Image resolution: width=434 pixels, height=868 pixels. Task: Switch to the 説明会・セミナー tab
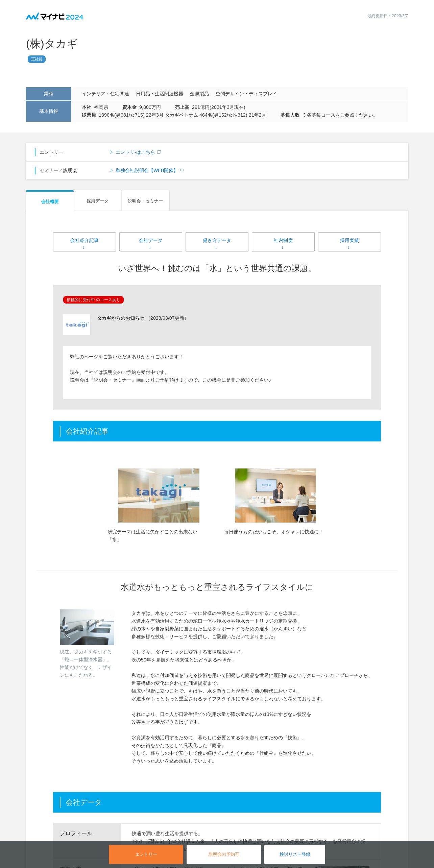coord(145,201)
